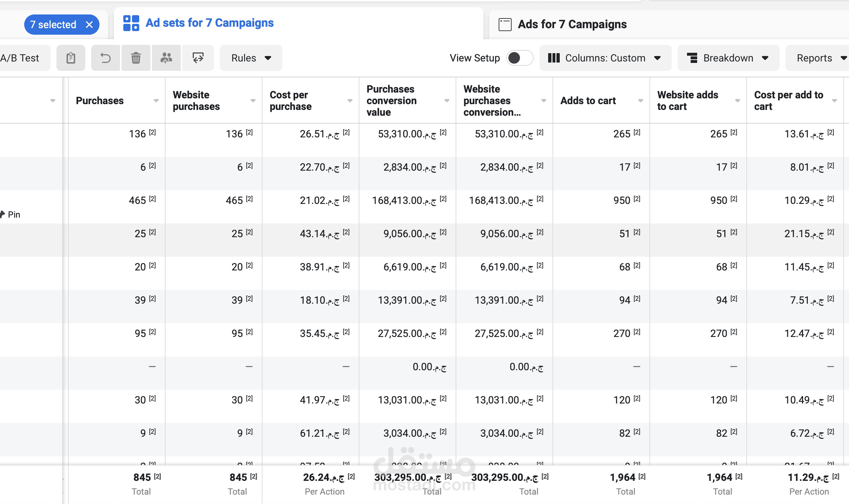Open Cost per purchase column options arrow
849x504 pixels.
click(x=350, y=101)
